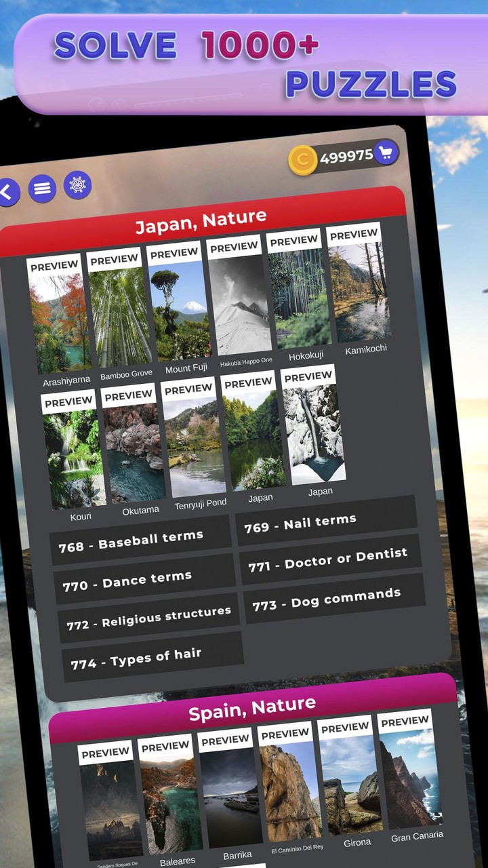Open the hamburger menu icon

(42, 188)
